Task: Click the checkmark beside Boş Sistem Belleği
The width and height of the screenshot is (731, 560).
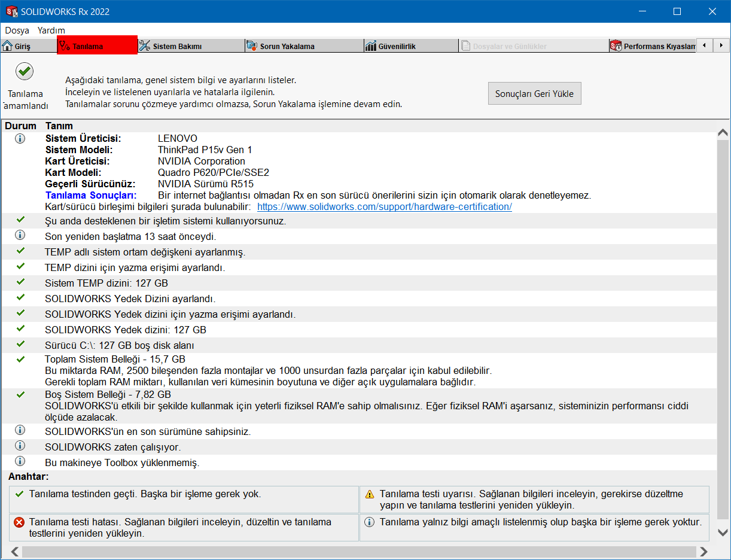Action: 20,395
